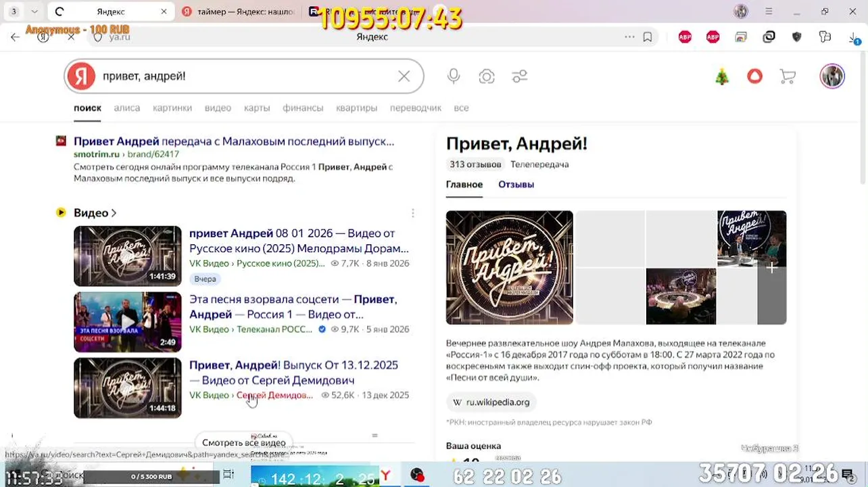Open the Привет Андрей передача с Малаховым result
Image resolution: width=868 pixels, height=487 pixels.
234,141
